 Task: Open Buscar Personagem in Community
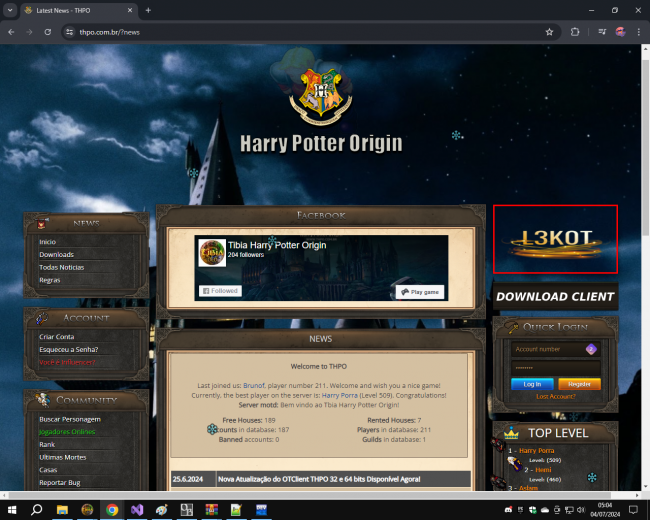tap(70, 419)
